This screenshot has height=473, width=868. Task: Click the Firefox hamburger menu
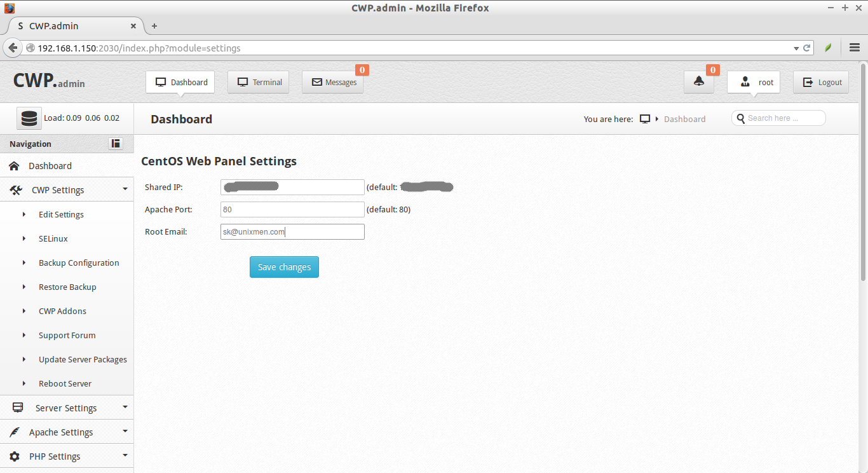click(854, 48)
